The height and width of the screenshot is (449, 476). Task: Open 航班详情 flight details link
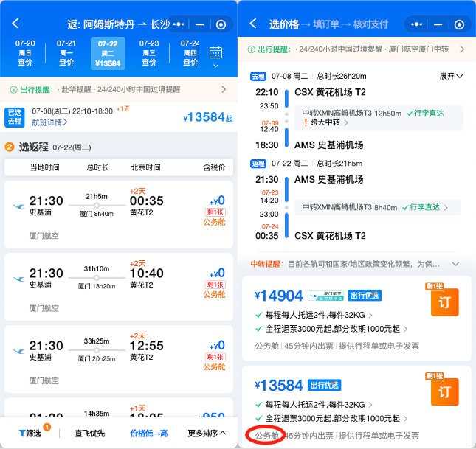[49, 122]
